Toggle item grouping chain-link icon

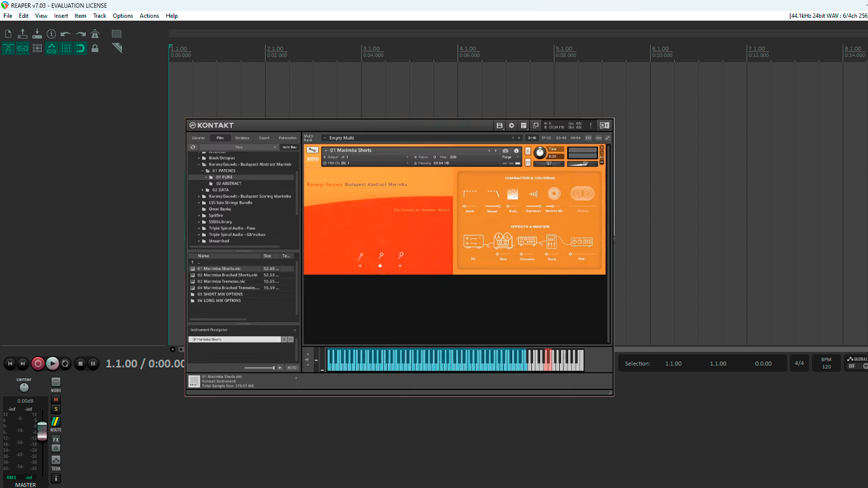(x=23, y=48)
